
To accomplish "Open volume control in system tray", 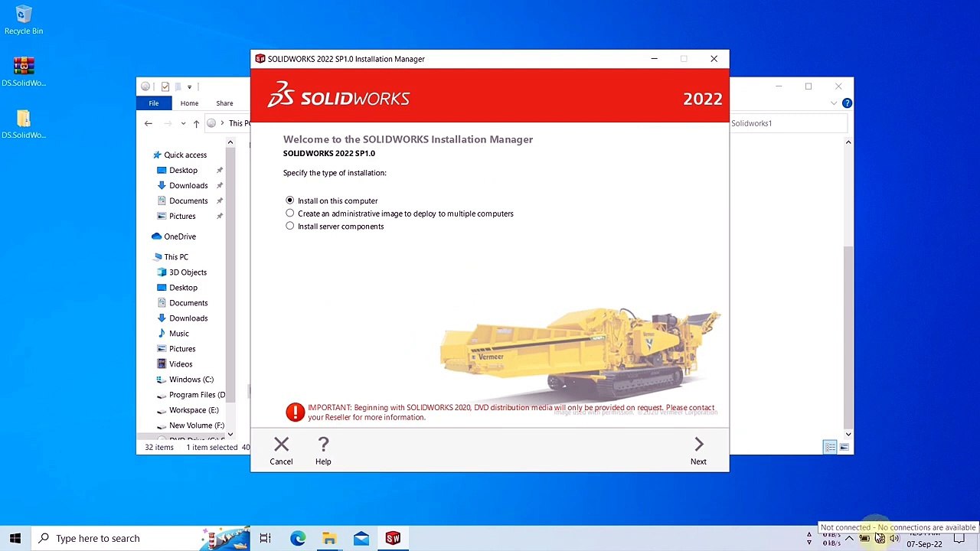I will pyautogui.click(x=894, y=538).
